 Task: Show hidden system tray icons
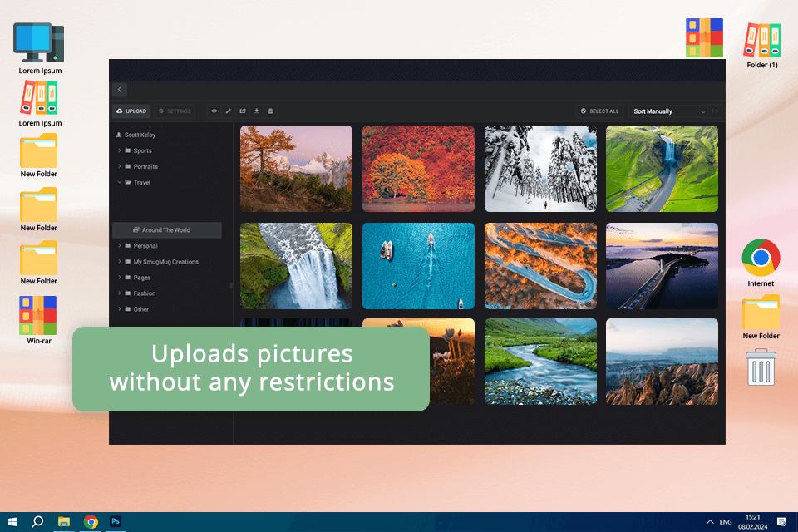coord(710,522)
